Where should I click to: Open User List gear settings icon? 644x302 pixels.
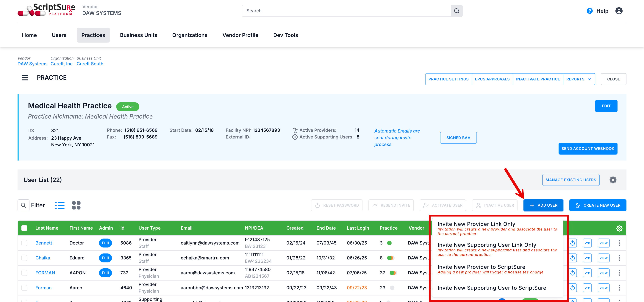(x=613, y=180)
